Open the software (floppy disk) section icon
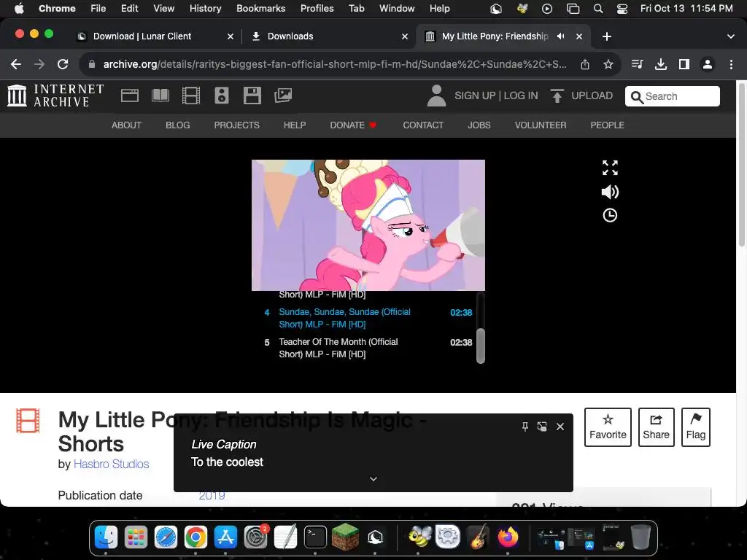The height and width of the screenshot is (560, 747). click(x=252, y=96)
